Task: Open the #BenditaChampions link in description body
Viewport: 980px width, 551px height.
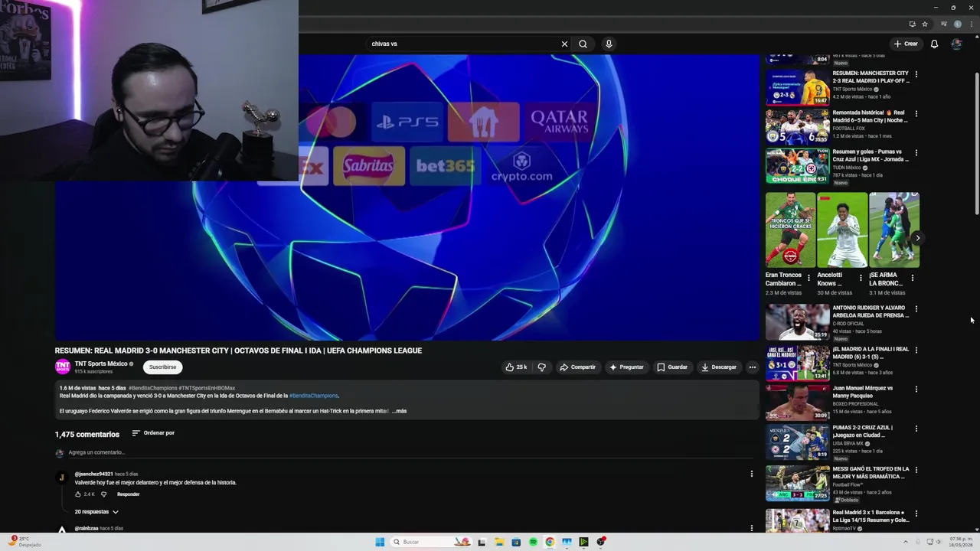Action: coord(313,396)
